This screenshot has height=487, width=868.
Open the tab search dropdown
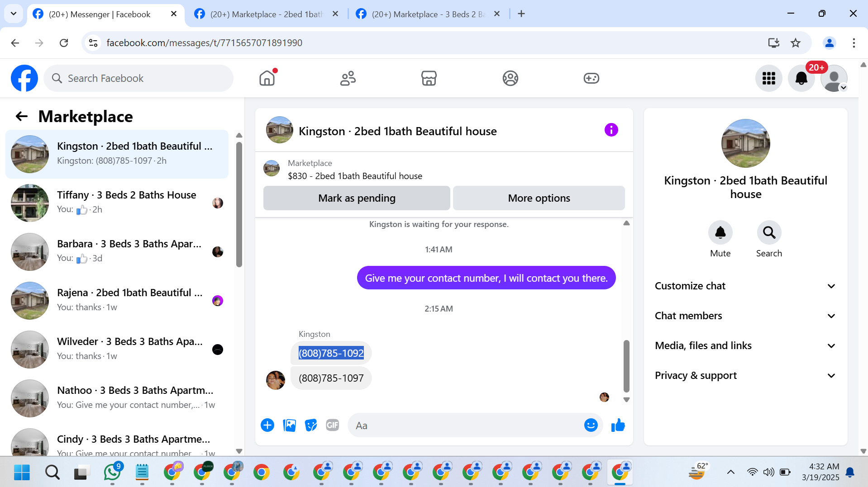[x=14, y=14]
